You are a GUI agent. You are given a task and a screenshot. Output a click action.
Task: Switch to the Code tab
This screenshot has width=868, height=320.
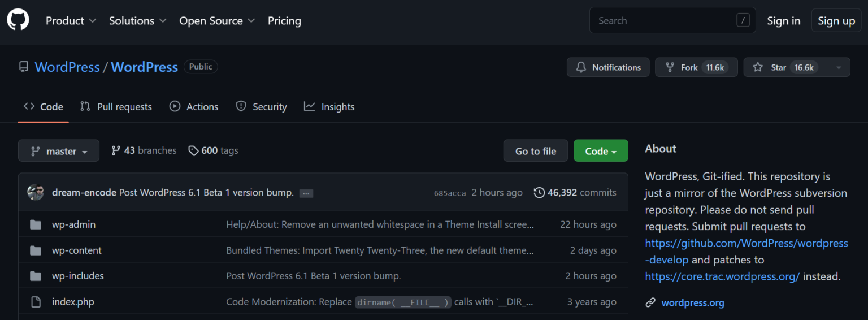tap(44, 106)
